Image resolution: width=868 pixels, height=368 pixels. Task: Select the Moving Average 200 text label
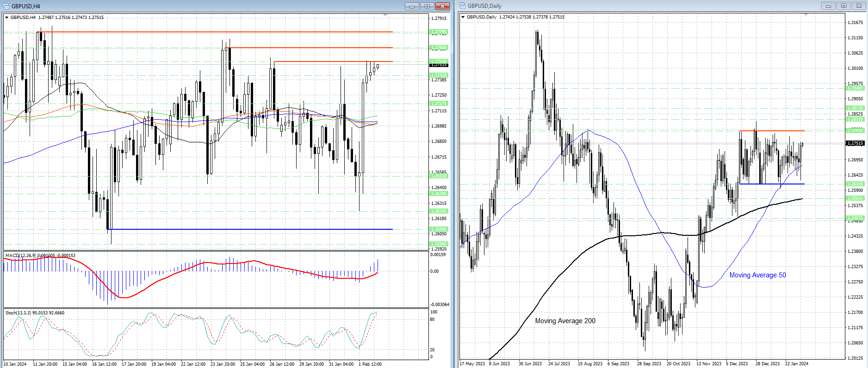(565, 321)
